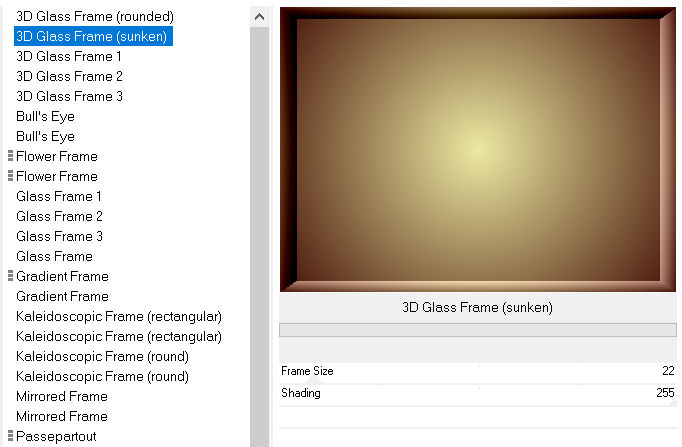682x447 pixels.
Task: Click the icon beside the second Flower Frame
Action: pos(10,176)
